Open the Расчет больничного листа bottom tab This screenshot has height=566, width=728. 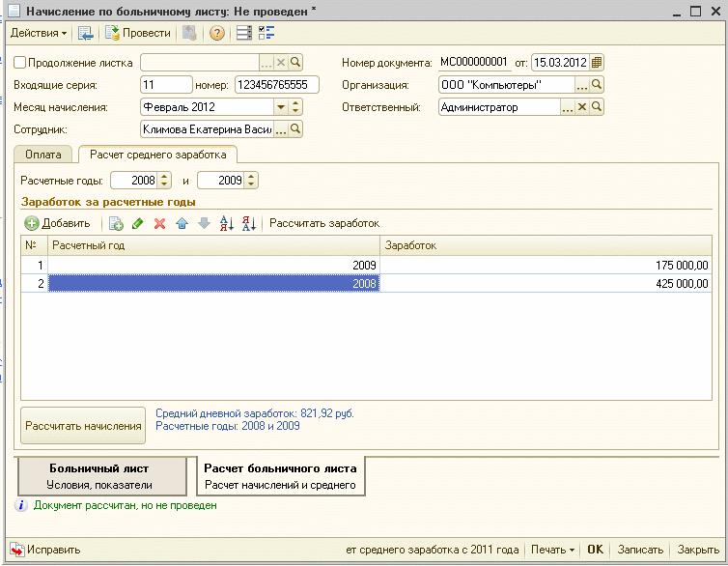(280, 476)
